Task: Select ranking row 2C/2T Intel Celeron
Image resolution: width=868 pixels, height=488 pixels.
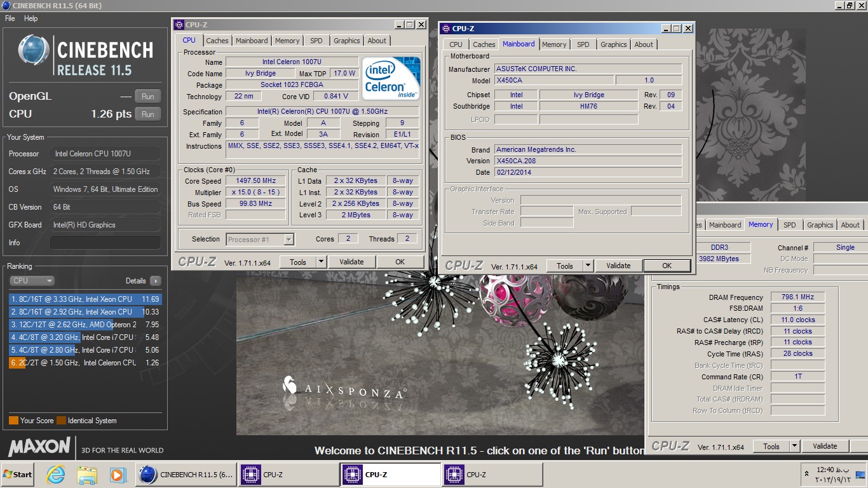Action: (85, 363)
